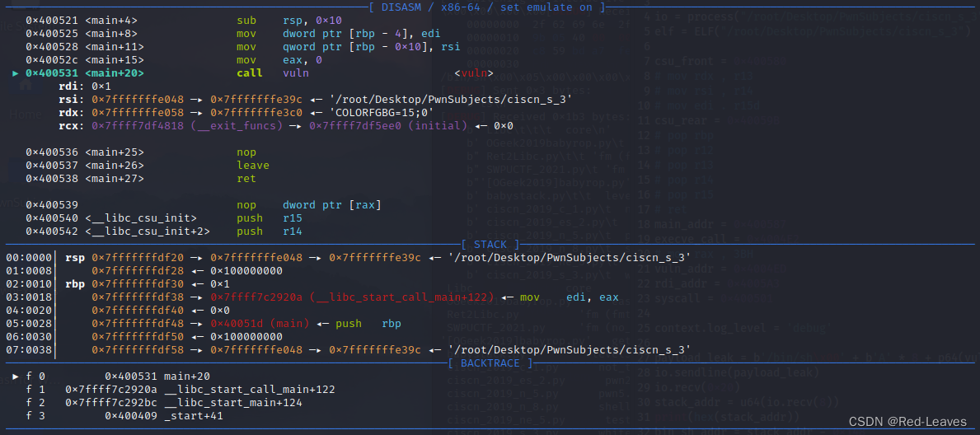Click 'push r14' at __libc_csu_init+2
This screenshot has width=980, height=435.
(x=270, y=231)
